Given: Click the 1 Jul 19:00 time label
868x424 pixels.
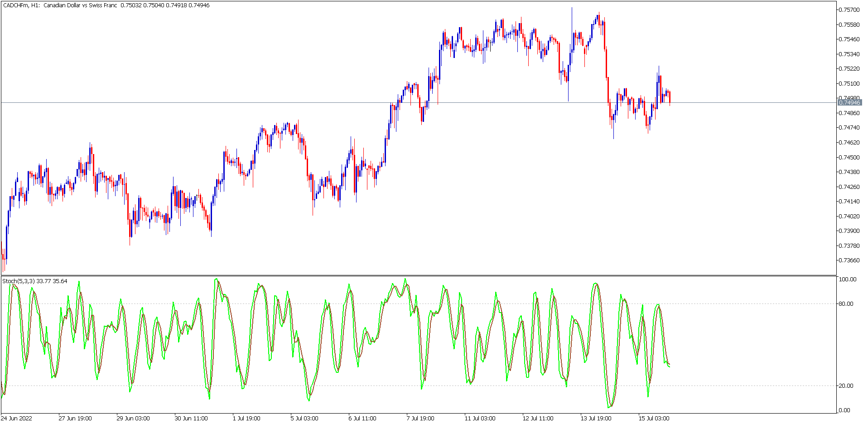Looking at the screenshot, I should pos(246,419).
